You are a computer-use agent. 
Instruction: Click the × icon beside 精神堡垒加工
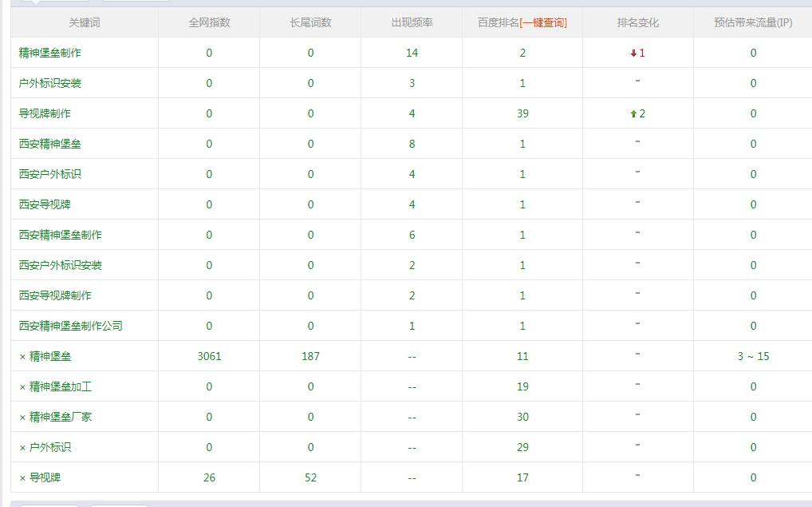click(x=22, y=387)
